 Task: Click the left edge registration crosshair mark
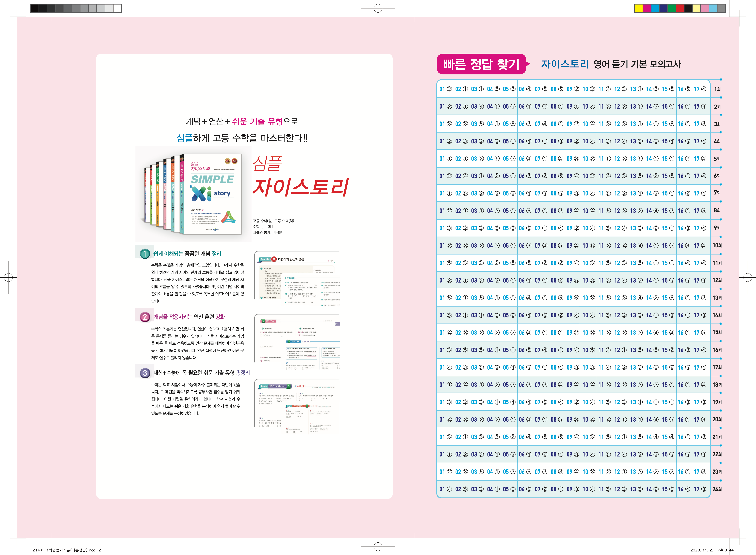[x=8, y=277]
